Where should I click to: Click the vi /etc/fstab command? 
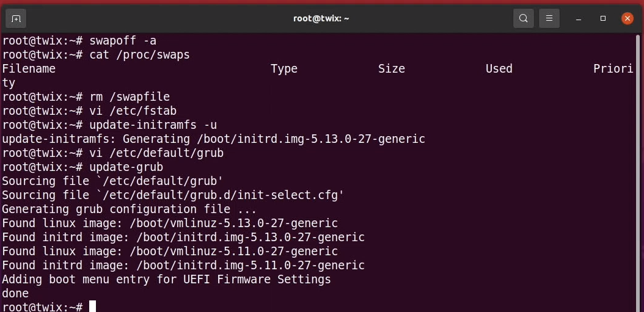[133, 111]
